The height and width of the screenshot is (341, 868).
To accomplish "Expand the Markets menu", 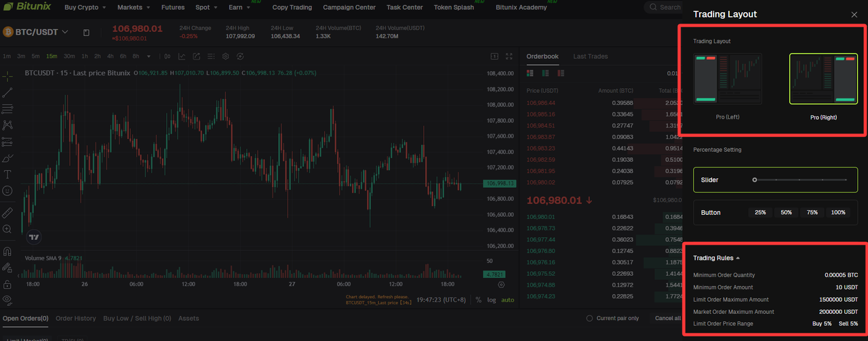I will point(134,7).
